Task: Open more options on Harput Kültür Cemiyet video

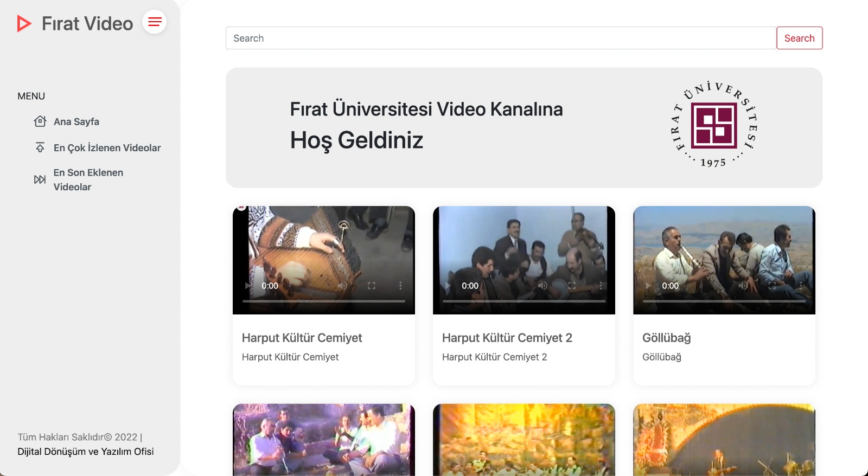Action: pos(400,286)
